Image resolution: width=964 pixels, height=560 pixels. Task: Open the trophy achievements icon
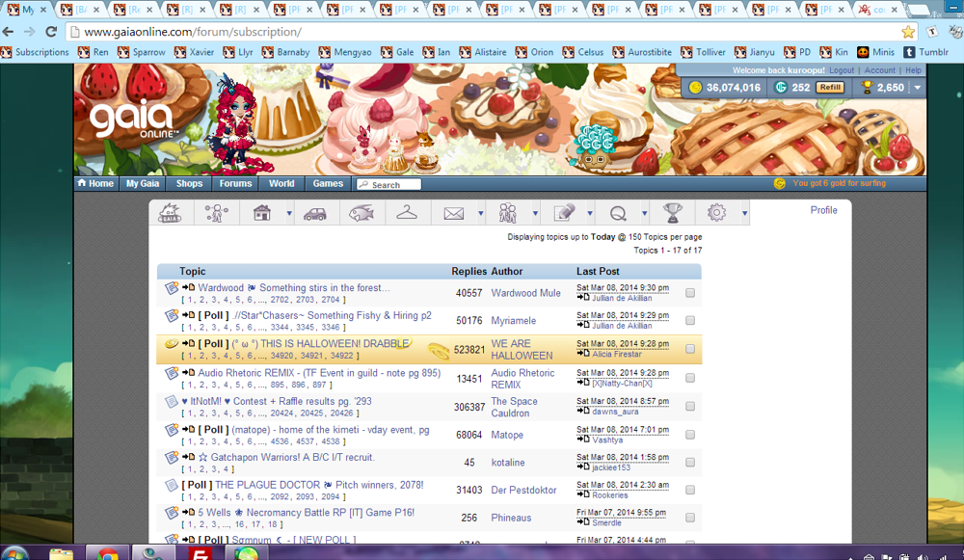[673, 213]
